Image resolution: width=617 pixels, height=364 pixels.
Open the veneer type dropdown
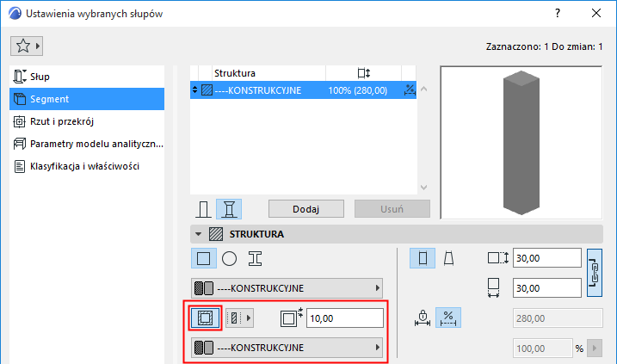[x=240, y=318]
